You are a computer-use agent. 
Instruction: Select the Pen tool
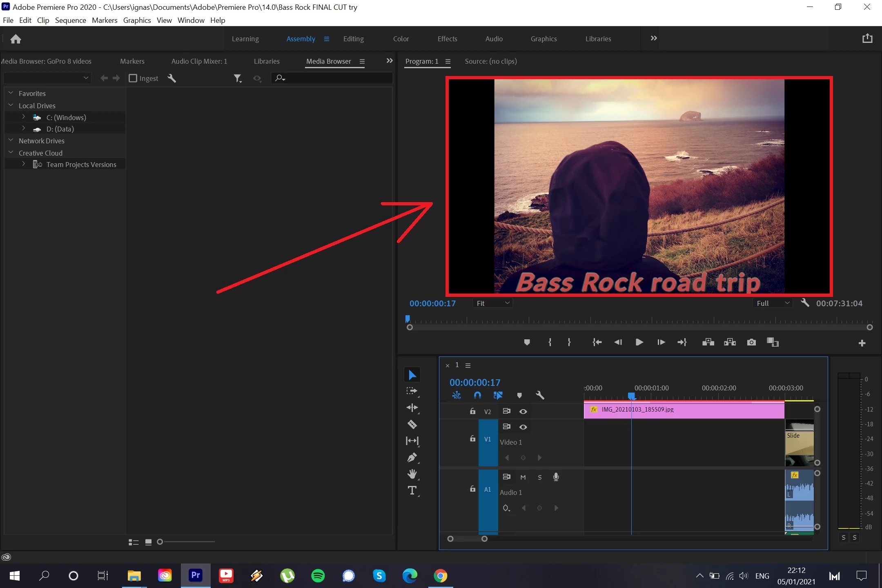[x=412, y=457]
